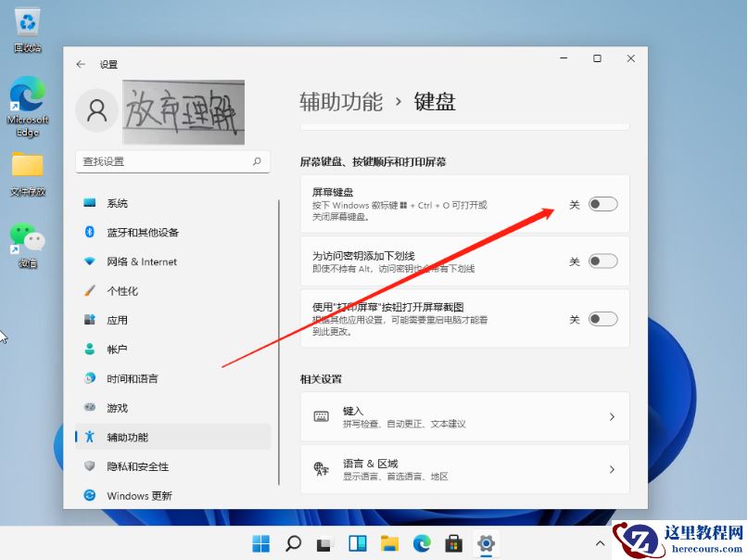The width and height of the screenshot is (748, 560).
Task: Click the back arrow in Settings
Action: 81,64
